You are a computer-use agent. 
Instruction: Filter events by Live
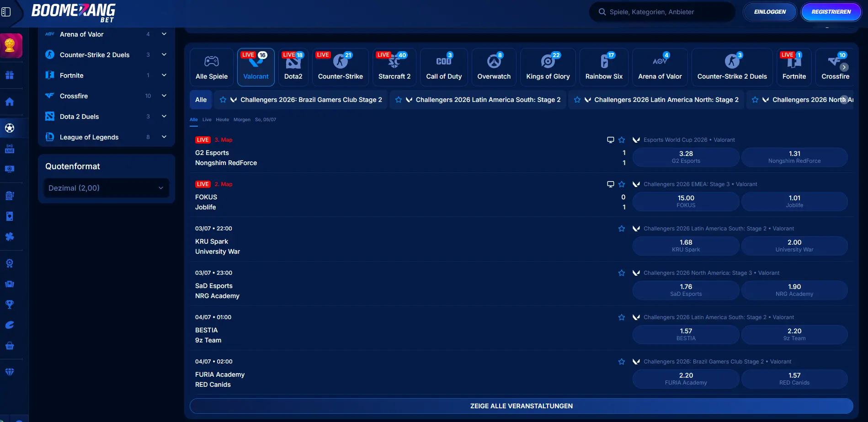(207, 120)
